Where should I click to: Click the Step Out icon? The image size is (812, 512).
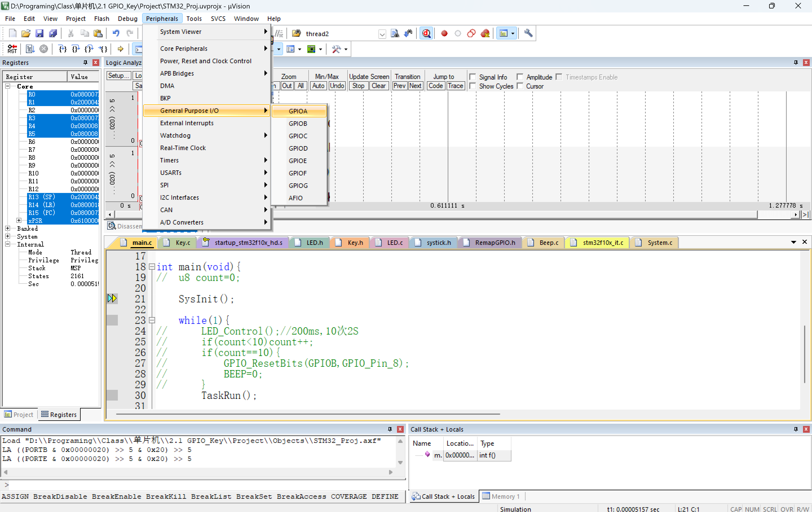tap(89, 49)
